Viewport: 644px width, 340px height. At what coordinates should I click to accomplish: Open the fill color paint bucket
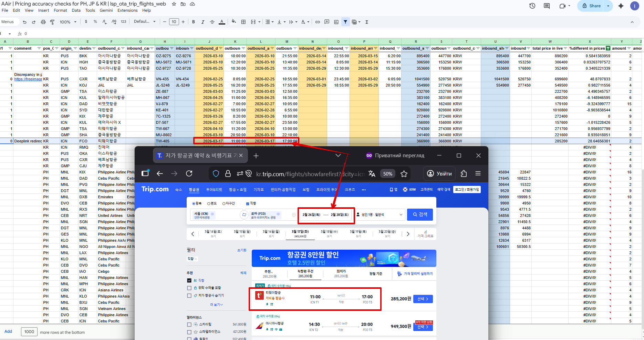click(x=234, y=22)
